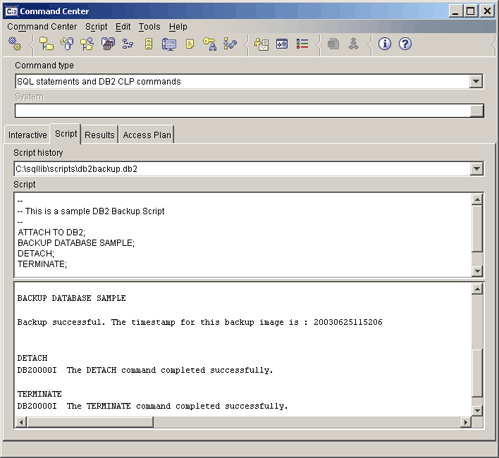Switch to the Interactive tab
This screenshot has width=499, height=458.
27,135
